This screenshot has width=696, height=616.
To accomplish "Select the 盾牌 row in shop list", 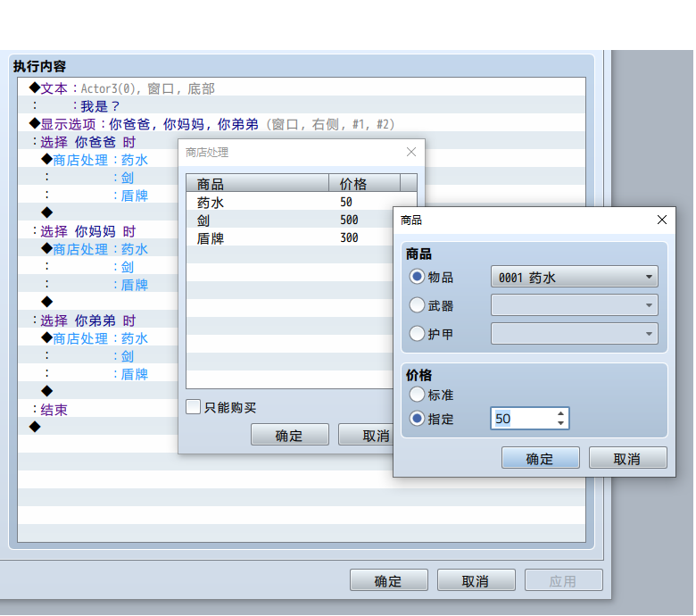I will [x=289, y=238].
